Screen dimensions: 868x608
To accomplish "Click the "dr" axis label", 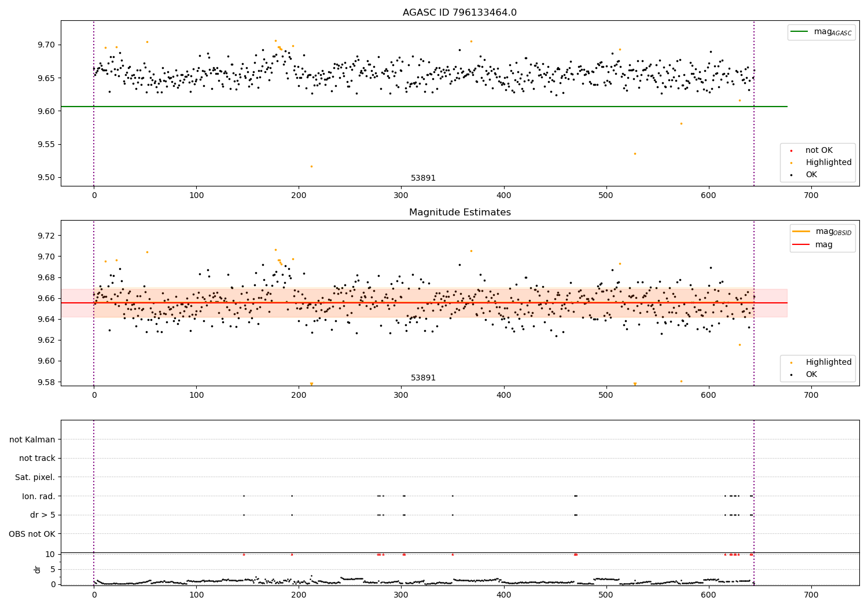I will 38,569.
